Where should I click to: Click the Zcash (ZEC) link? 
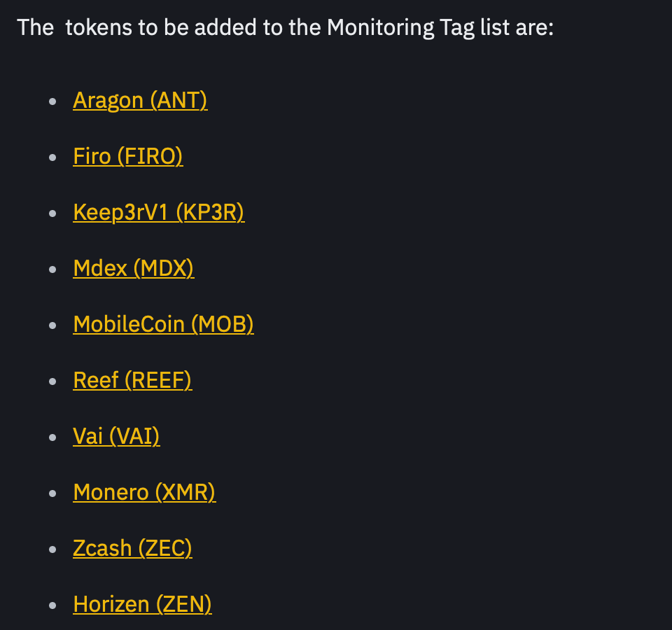point(132,549)
